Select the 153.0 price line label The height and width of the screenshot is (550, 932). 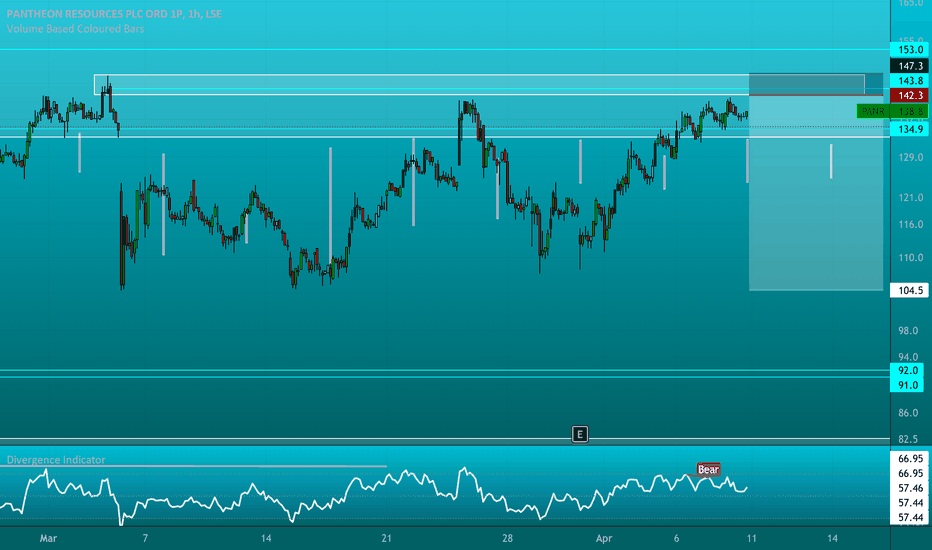click(909, 50)
